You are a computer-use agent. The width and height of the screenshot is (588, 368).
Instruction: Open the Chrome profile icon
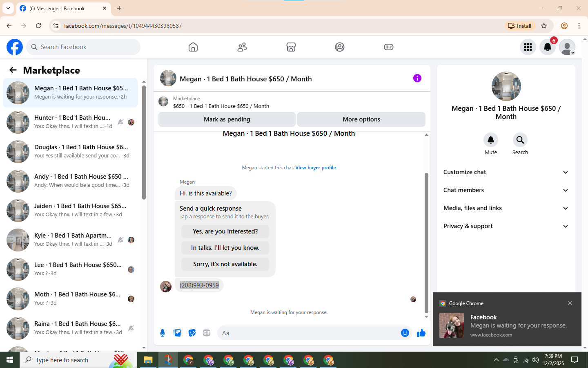click(x=564, y=26)
